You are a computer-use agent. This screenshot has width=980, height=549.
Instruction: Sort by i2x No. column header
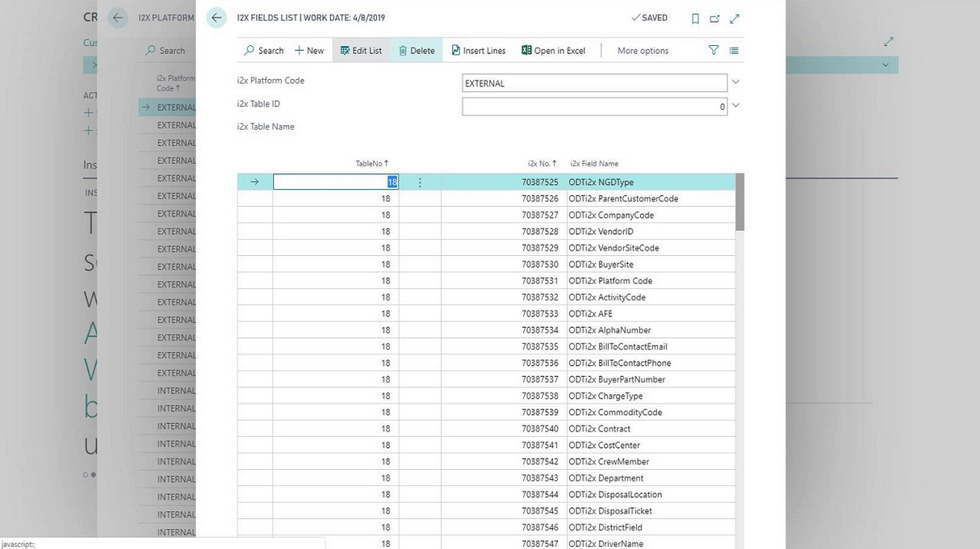[x=542, y=163]
